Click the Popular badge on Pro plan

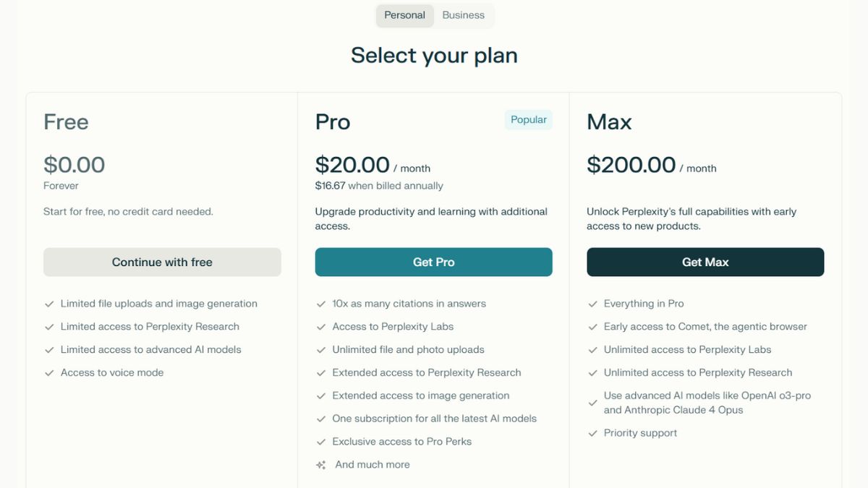(x=529, y=120)
